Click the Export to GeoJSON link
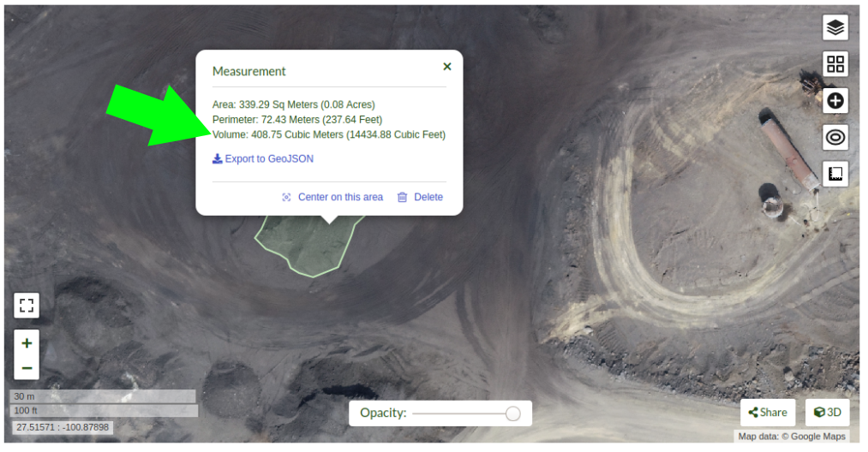The width and height of the screenshot is (868, 452). pos(268,159)
